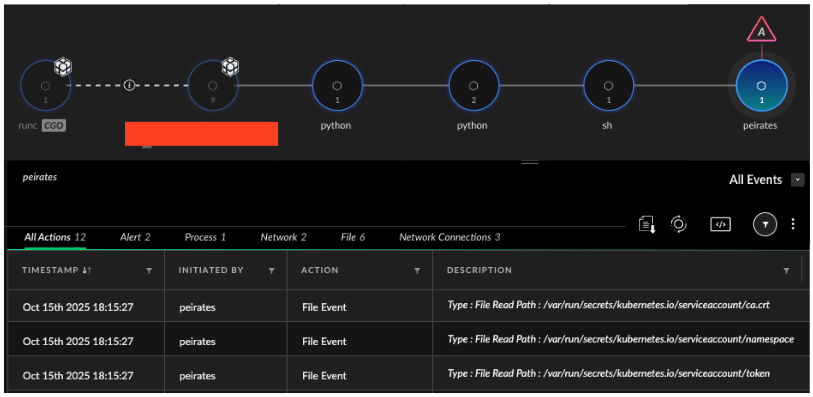Click the DESCRIPTION column header

tap(480, 270)
